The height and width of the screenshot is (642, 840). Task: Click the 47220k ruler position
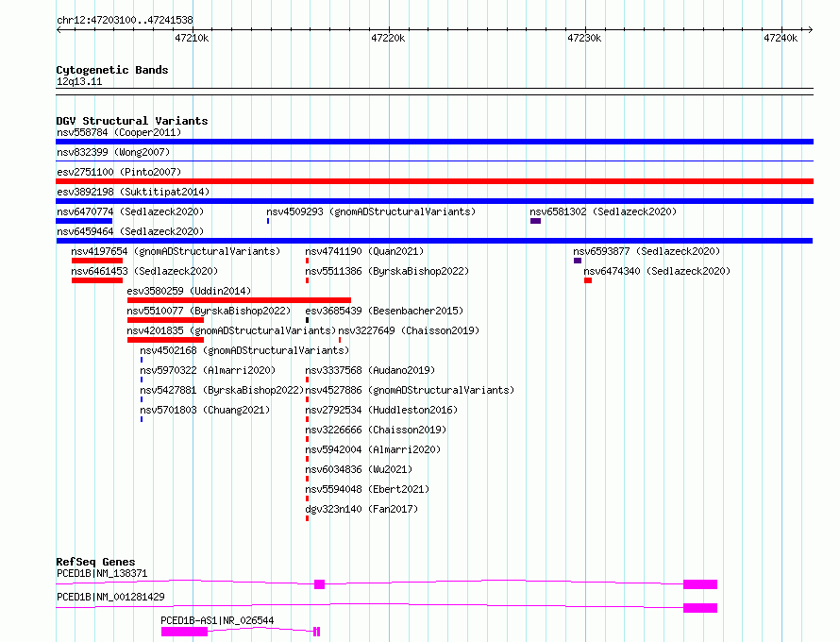pos(388,38)
